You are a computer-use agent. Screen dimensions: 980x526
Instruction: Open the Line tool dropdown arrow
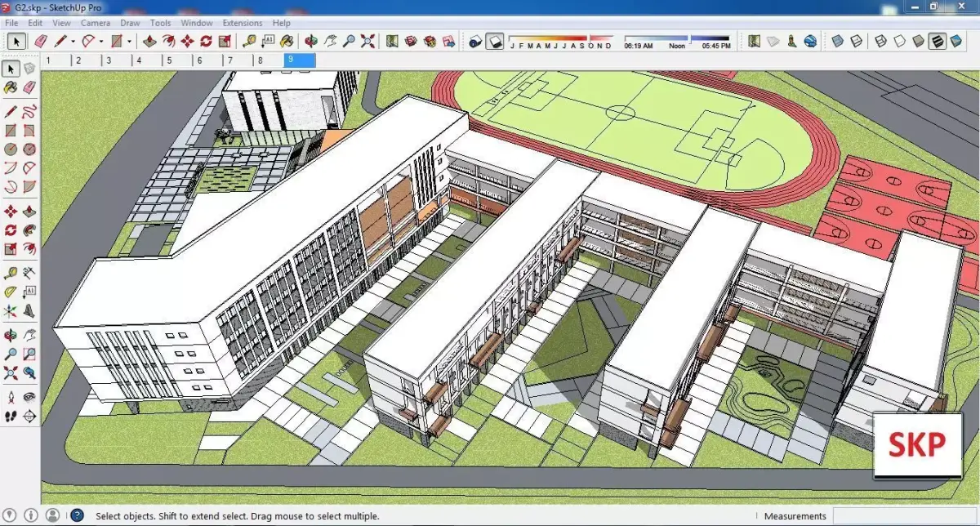tap(73, 41)
